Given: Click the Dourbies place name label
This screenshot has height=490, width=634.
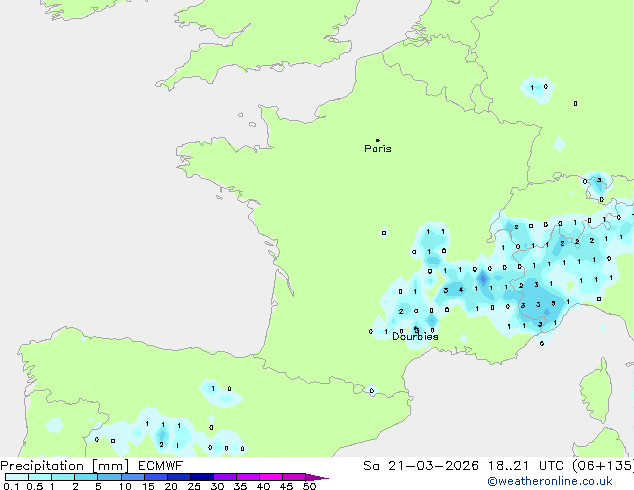Looking at the screenshot, I should pyautogui.click(x=415, y=337).
